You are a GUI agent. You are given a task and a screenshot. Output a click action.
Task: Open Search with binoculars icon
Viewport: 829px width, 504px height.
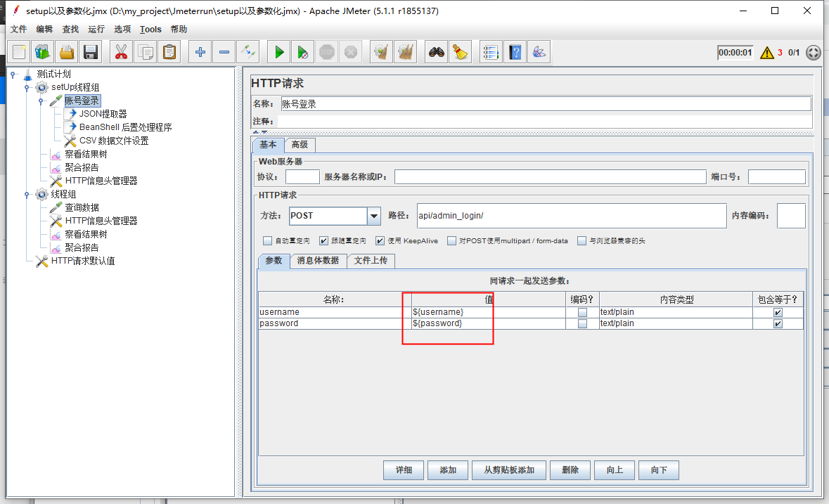[x=436, y=52]
